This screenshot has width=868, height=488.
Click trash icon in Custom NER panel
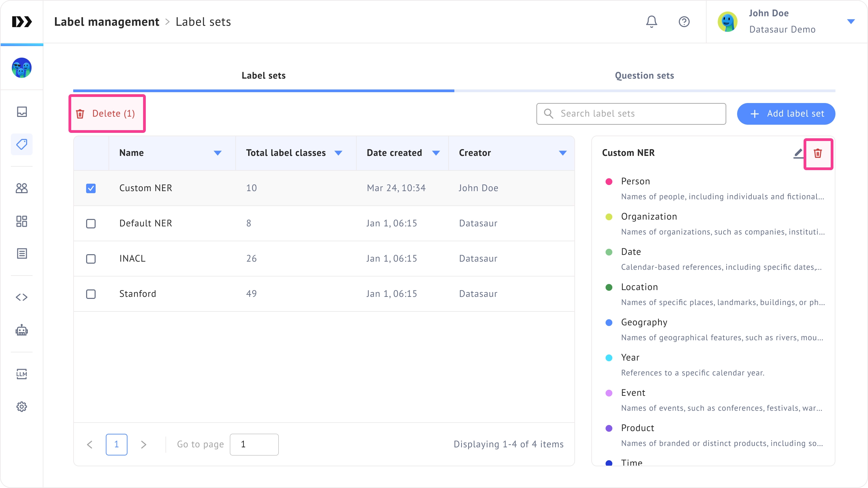[x=818, y=154]
